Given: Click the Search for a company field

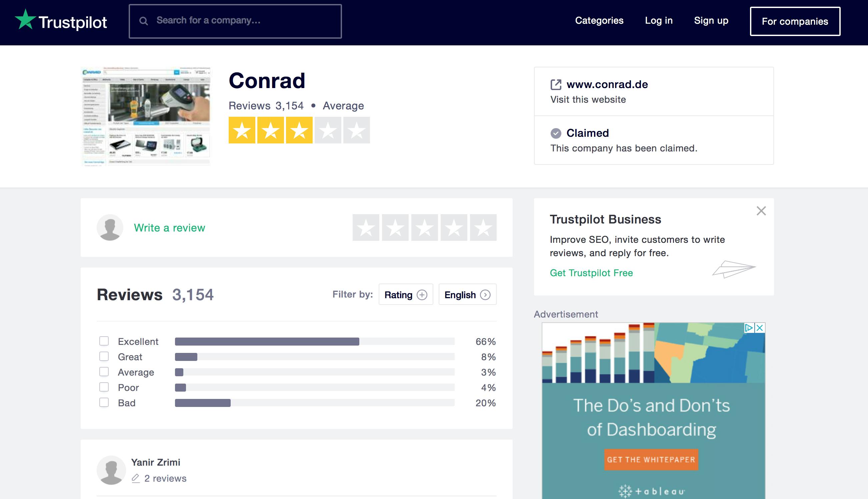Looking at the screenshot, I should tap(240, 21).
